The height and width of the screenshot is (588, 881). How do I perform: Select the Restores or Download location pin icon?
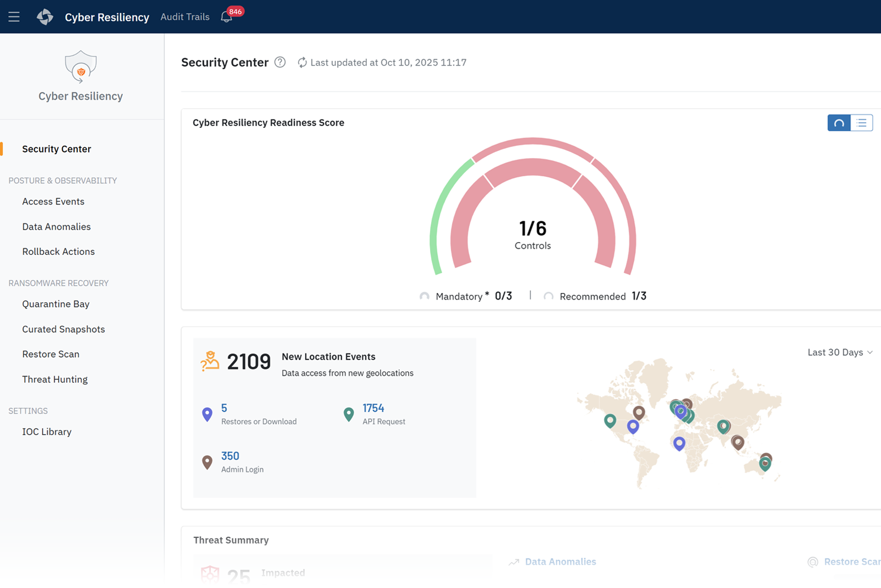tap(207, 413)
